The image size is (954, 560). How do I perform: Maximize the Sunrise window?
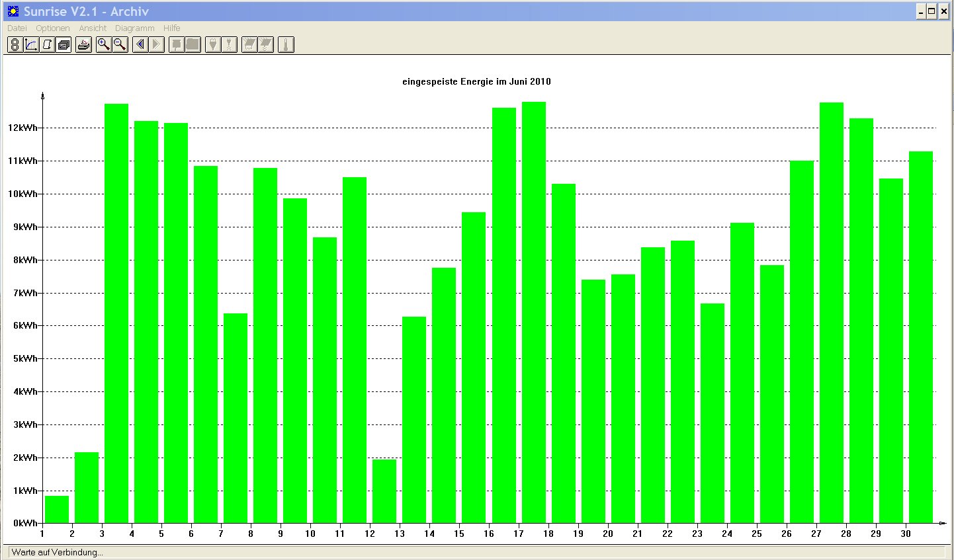(x=932, y=11)
